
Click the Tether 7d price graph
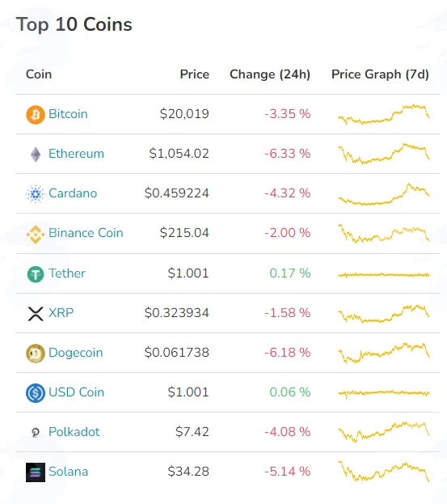pyautogui.click(x=384, y=274)
